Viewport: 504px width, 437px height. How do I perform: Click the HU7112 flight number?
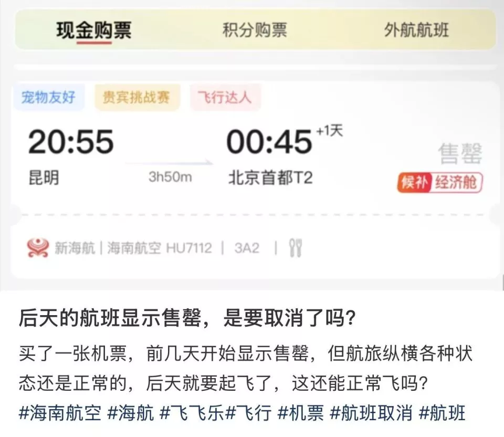point(189,248)
